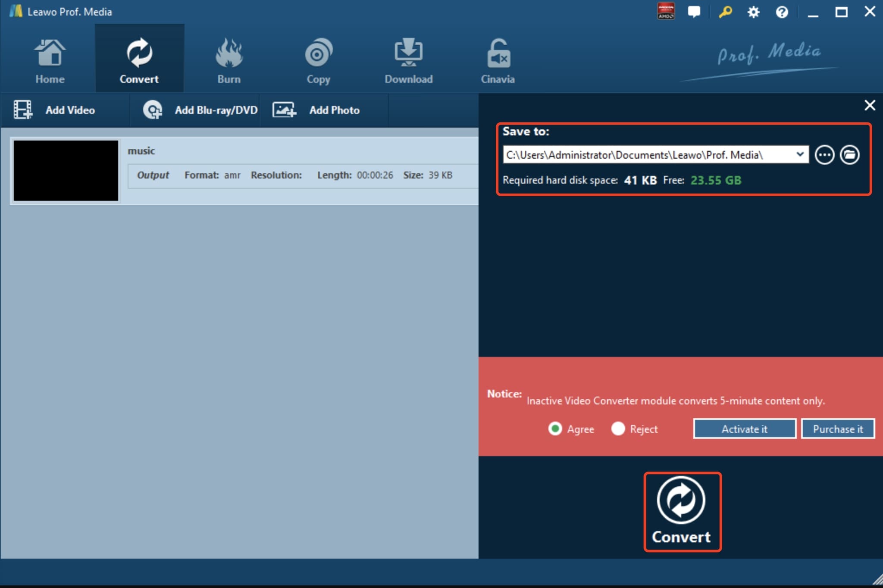Screen dimensions: 883x588
Task: Click the music file black thumbnail
Action: [x=66, y=171]
